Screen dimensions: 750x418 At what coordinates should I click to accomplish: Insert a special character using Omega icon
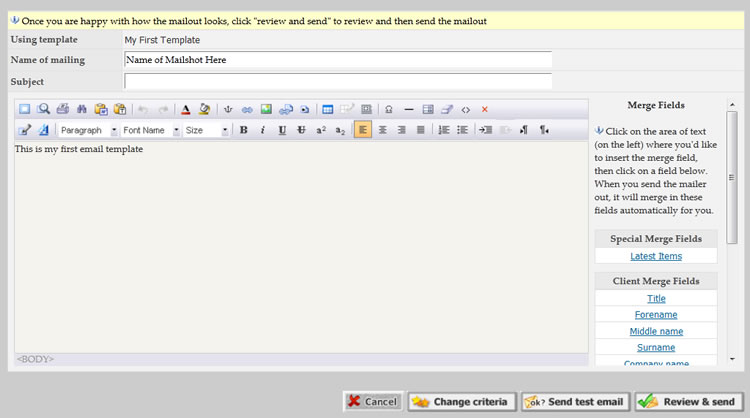click(x=388, y=109)
